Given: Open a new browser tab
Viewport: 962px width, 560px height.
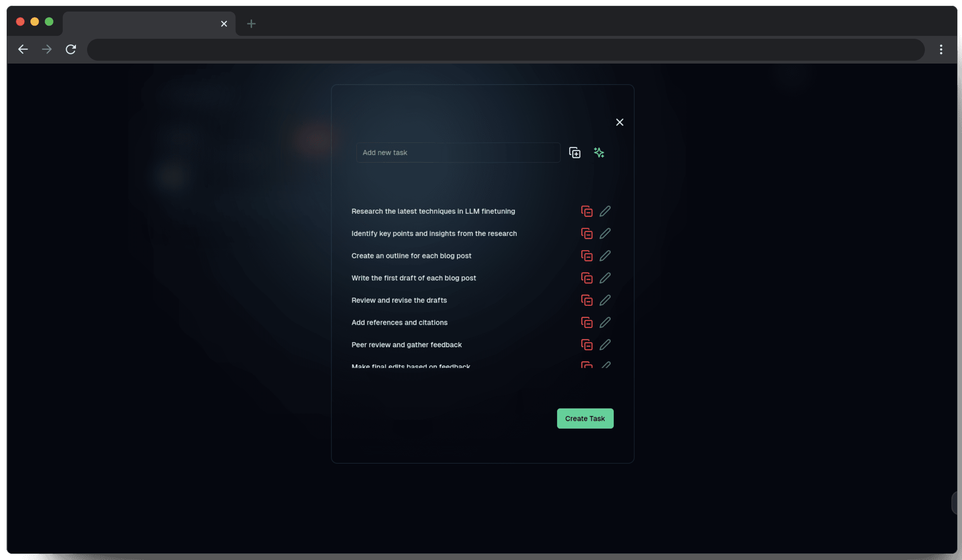Looking at the screenshot, I should (251, 24).
